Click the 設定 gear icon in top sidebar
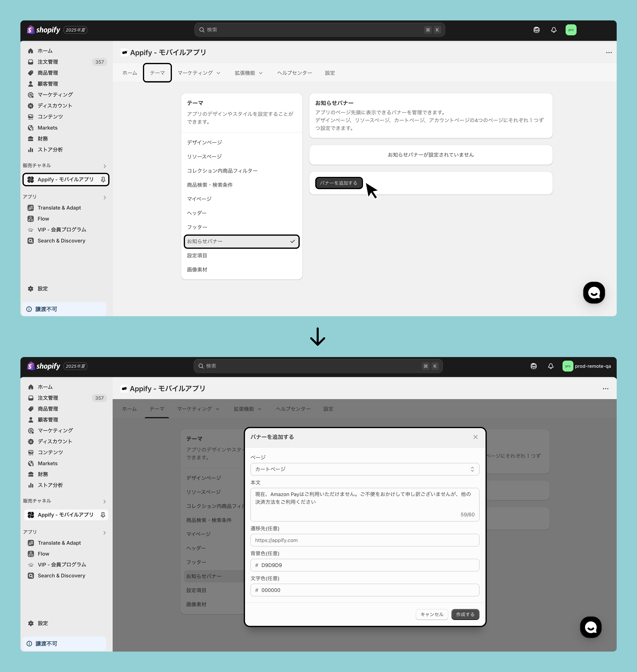Image resolution: width=637 pixels, height=672 pixels. [x=31, y=288]
